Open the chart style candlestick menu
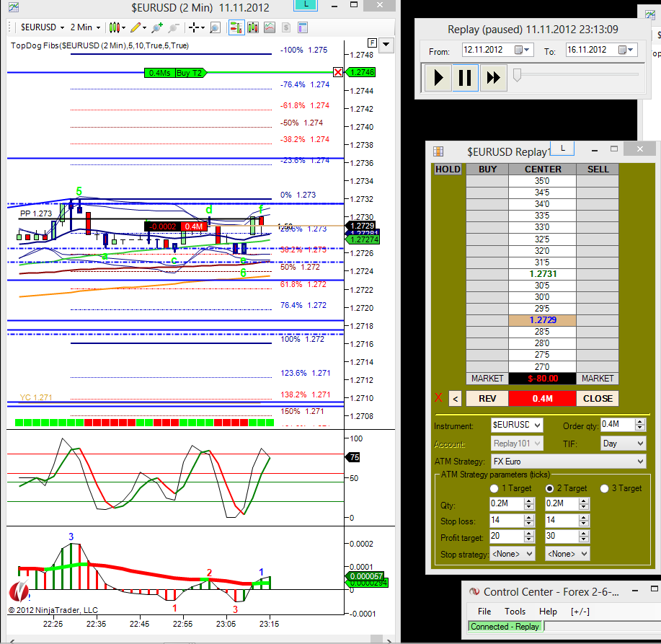 coord(117,28)
